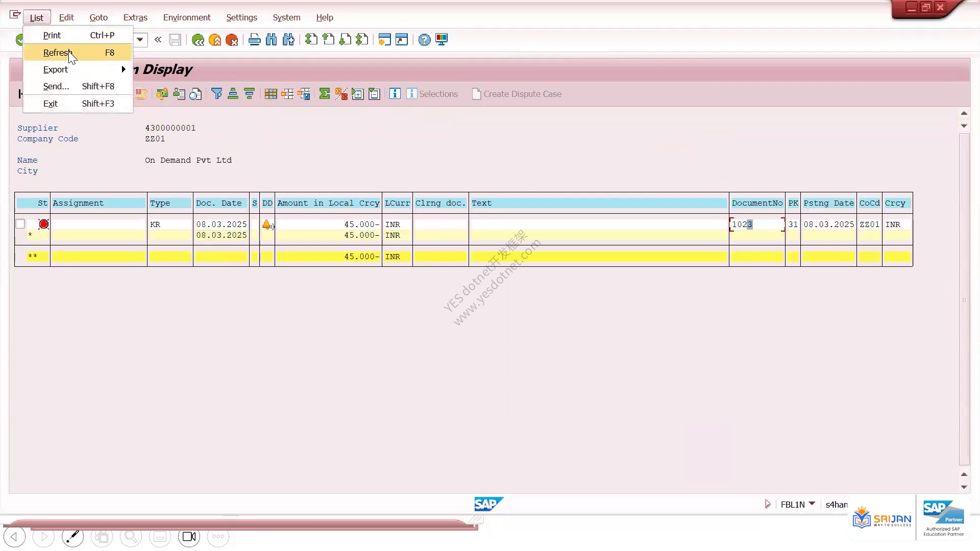
Task: Click the red open-item status icon
Action: pyautogui.click(x=44, y=224)
